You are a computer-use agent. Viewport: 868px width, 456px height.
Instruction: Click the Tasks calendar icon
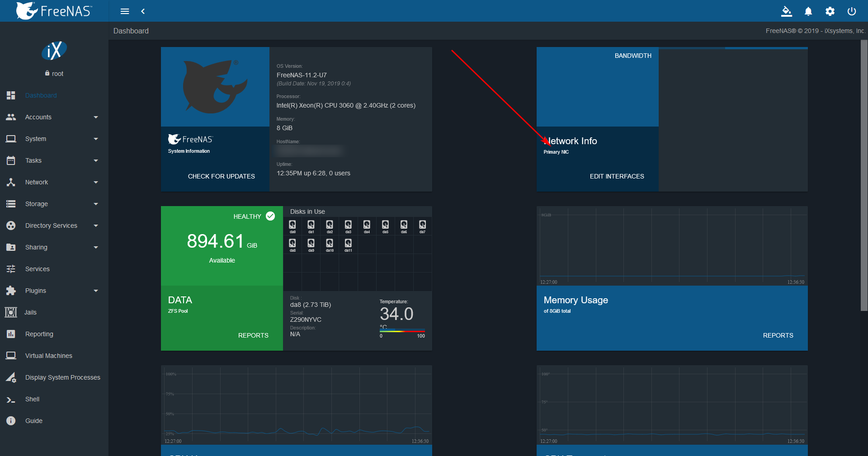11,160
